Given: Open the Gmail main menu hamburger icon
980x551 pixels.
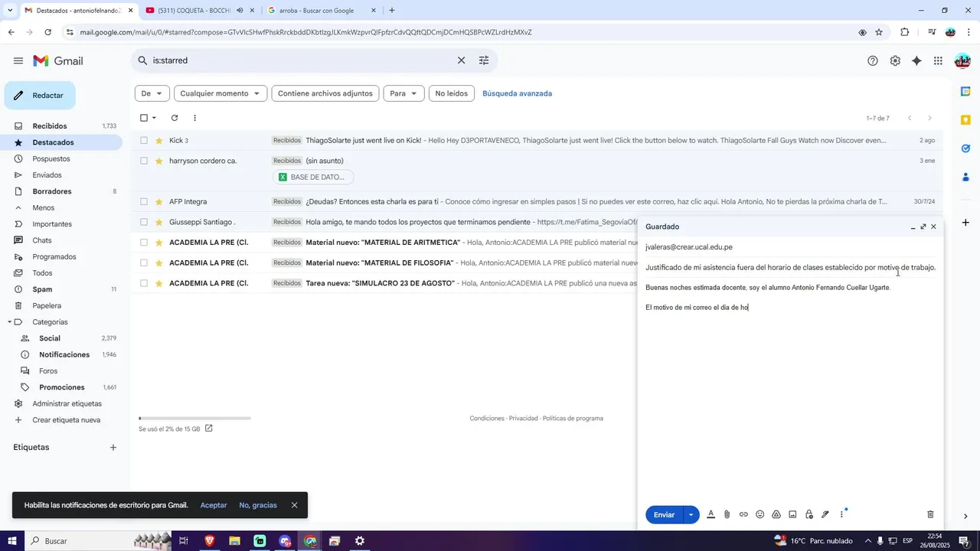Looking at the screenshot, I should 18,60.
